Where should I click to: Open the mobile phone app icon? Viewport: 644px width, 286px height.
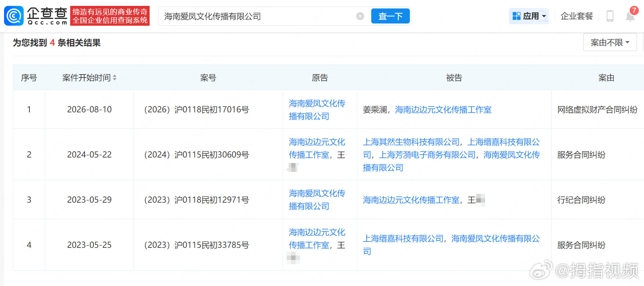pos(610,16)
